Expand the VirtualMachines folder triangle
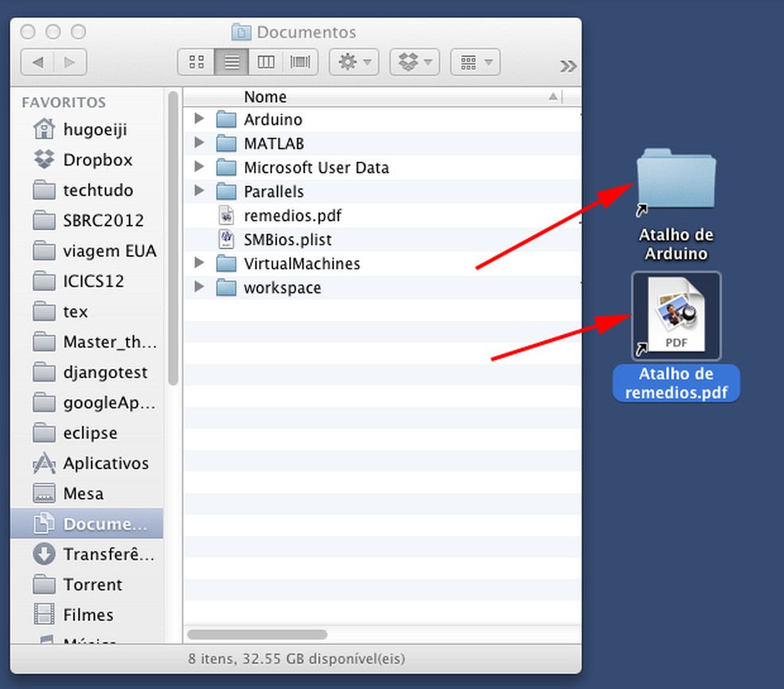784x689 pixels. coord(199,263)
